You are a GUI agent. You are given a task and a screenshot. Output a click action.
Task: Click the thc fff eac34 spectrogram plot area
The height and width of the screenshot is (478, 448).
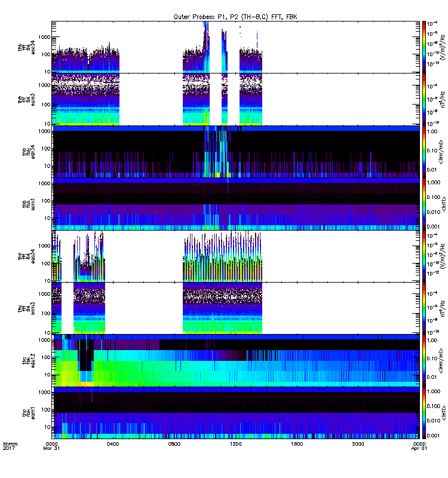[235, 256]
